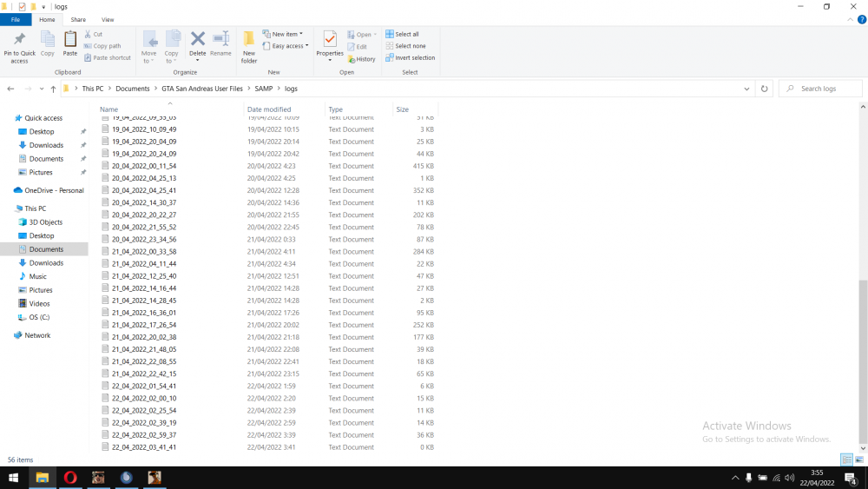Select file 19_04_2022_10_09_49
Image resolution: width=868 pixels, height=489 pixels.
point(144,129)
